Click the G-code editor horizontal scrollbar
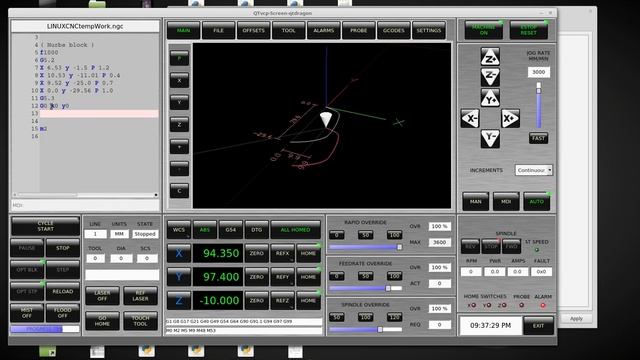This screenshot has width=640, height=360. pyautogui.click(x=85, y=195)
